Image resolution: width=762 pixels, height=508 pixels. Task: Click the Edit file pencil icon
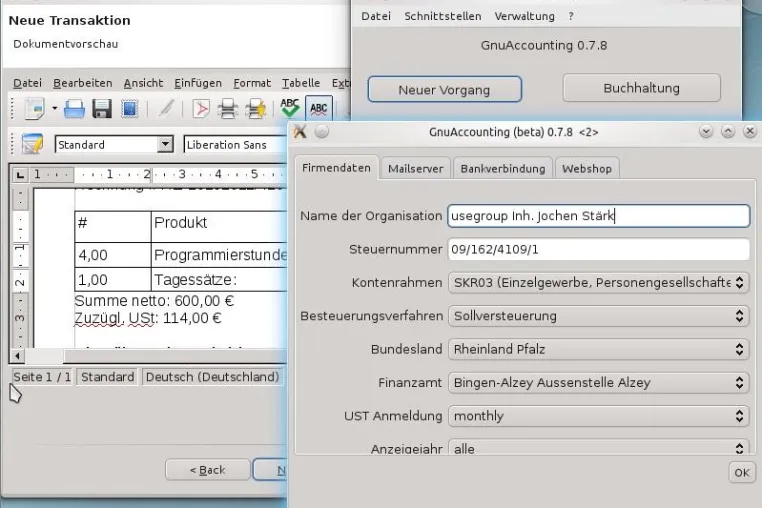(165, 109)
